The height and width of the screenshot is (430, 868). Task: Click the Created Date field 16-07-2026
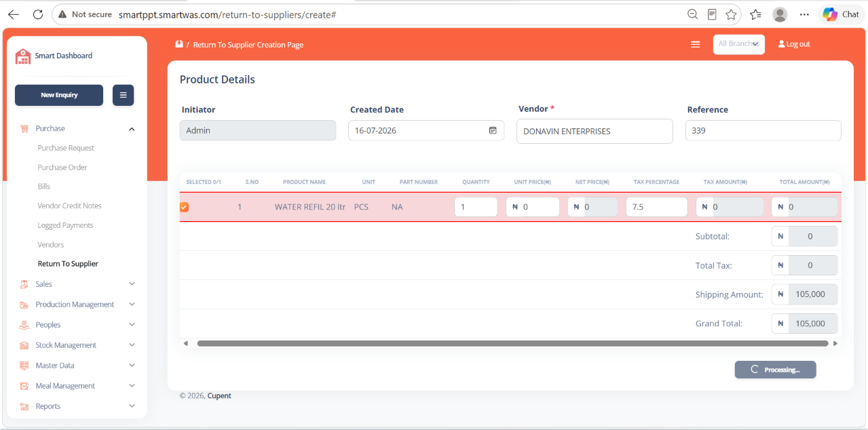click(426, 130)
